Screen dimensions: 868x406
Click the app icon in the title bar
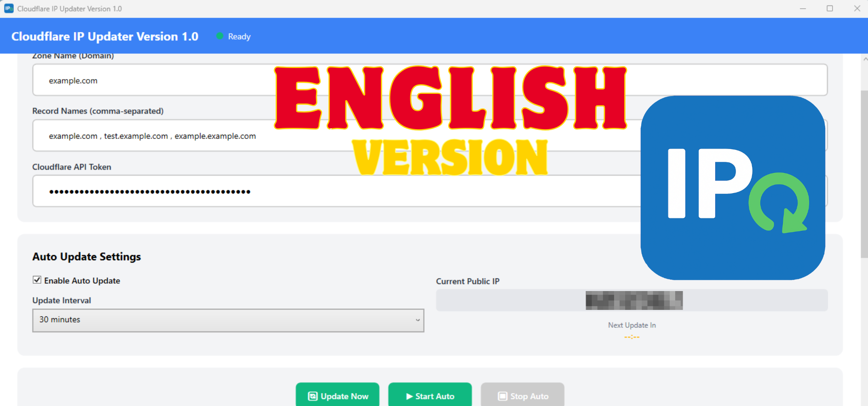(x=9, y=8)
